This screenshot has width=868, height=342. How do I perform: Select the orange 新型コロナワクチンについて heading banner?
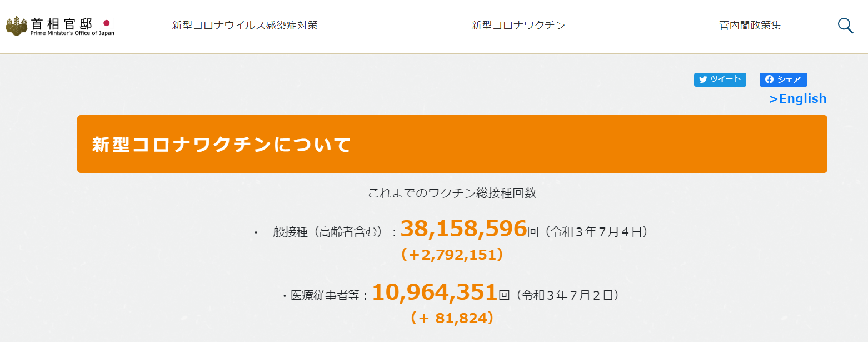tap(452, 144)
